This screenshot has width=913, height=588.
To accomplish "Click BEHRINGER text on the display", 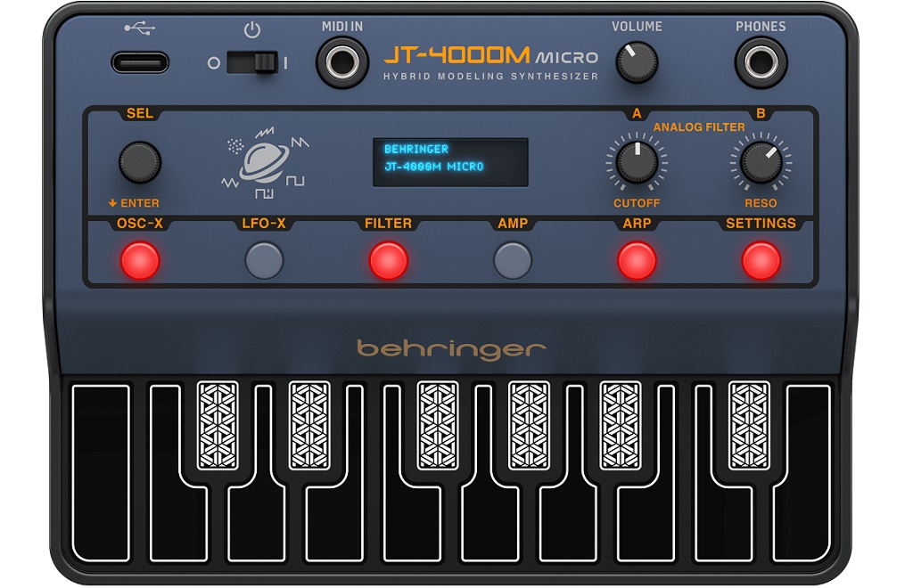I will (x=416, y=149).
